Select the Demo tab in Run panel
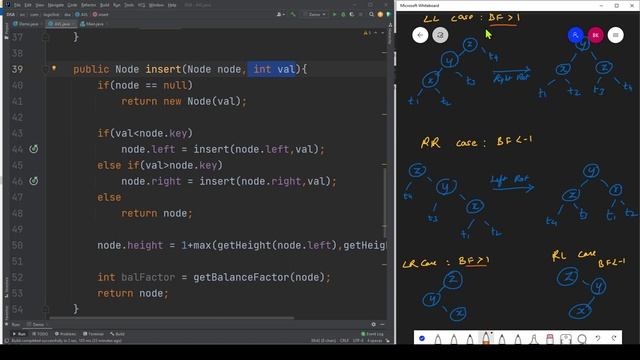This screenshot has width=640, height=360. (x=37, y=324)
